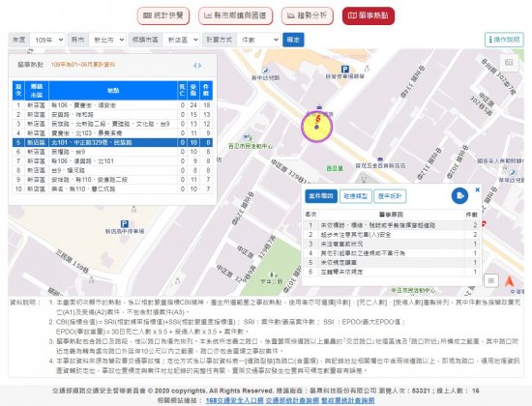Click the yellow hotspot circle marker 5
This screenshot has height=406, width=532.
[x=316, y=127]
